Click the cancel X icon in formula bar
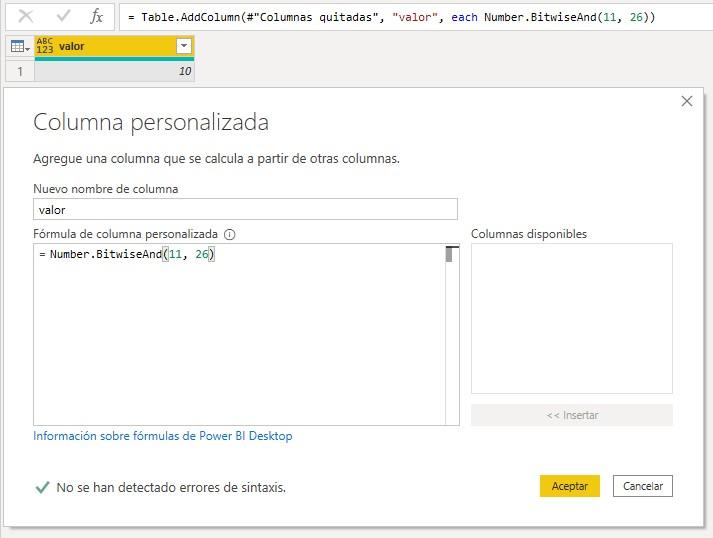 pyautogui.click(x=26, y=16)
